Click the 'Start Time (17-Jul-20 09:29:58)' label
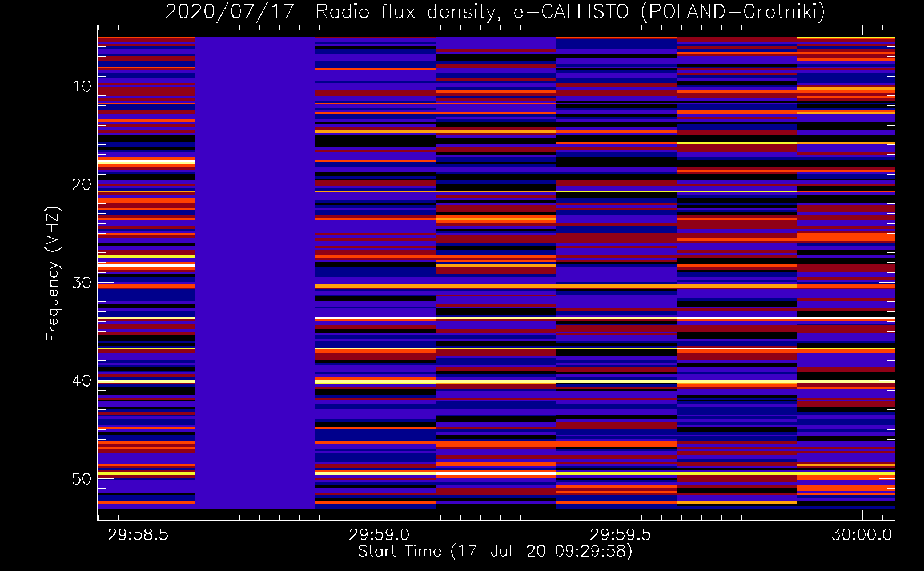 coord(495,552)
